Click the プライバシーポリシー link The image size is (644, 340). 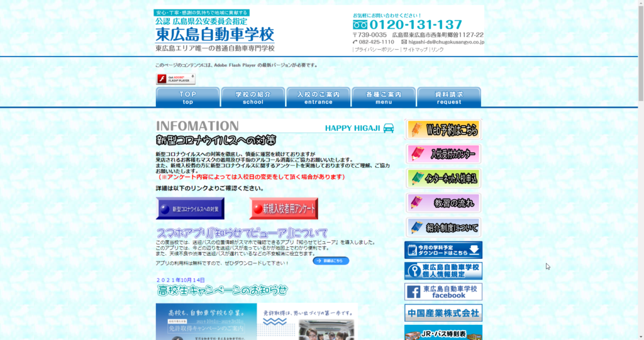tap(377, 50)
